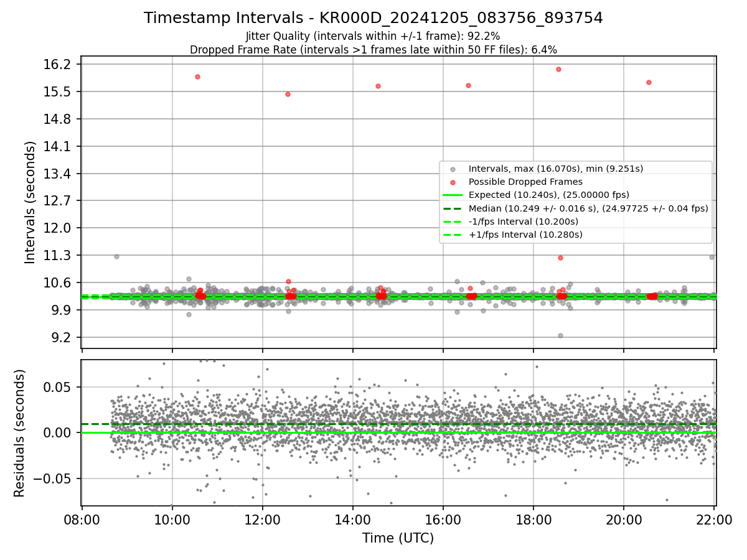The height and width of the screenshot is (560, 747).
Task: Click the −0.05 residuals tick label
Action: (52, 478)
